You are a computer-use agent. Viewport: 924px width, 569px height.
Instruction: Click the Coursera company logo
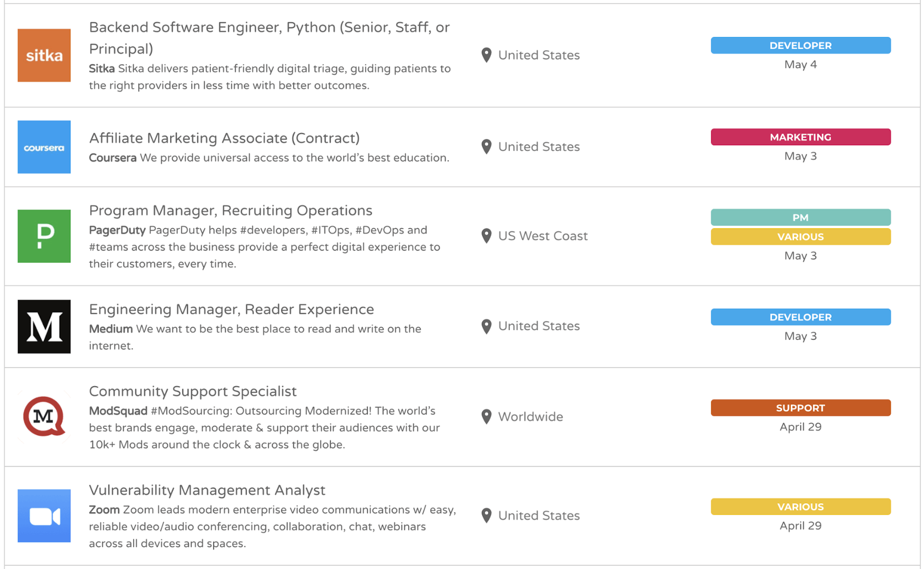(x=44, y=147)
